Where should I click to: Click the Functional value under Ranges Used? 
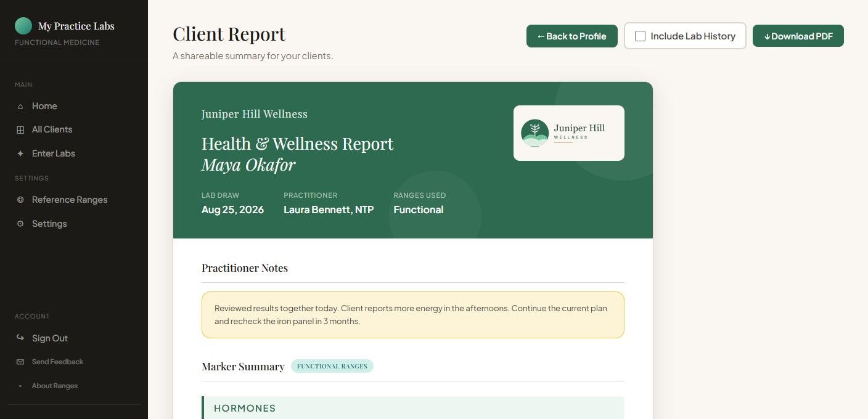[419, 209]
